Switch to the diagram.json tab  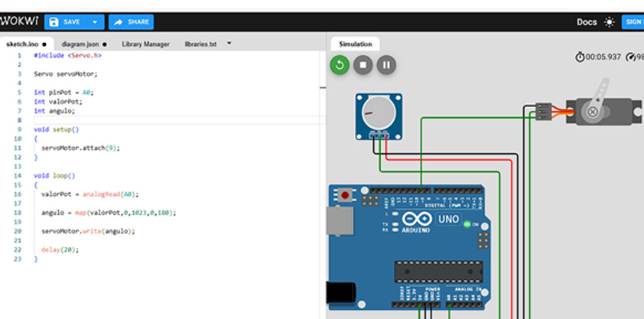coord(84,44)
